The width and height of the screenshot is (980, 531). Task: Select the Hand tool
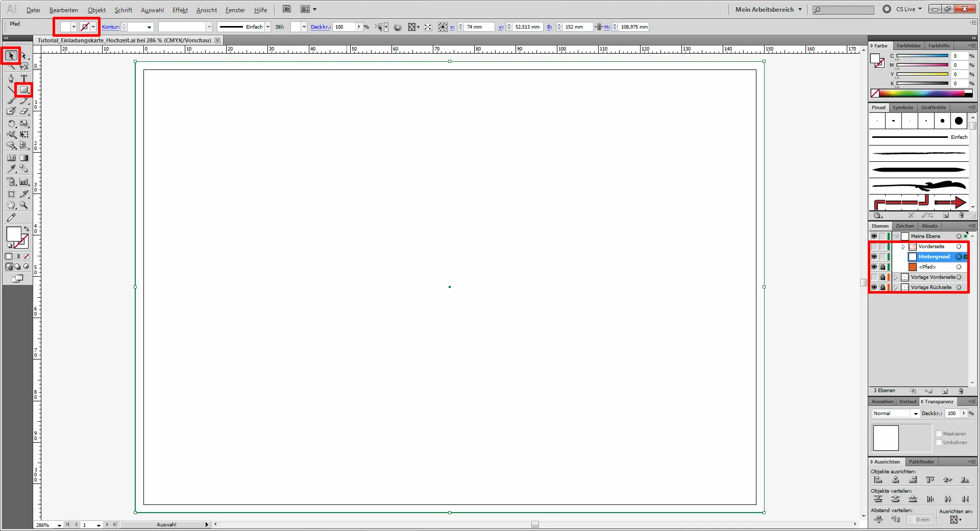click(x=11, y=205)
